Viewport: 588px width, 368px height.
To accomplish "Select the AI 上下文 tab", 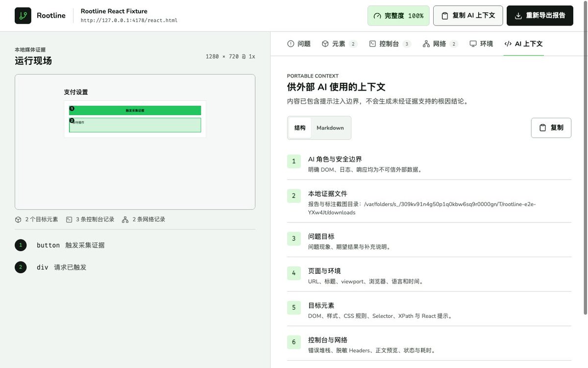I will pyautogui.click(x=524, y=44).
